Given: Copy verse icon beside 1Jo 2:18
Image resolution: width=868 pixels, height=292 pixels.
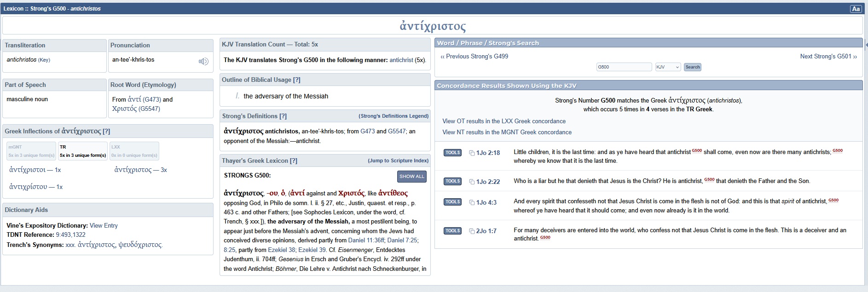Looking at the screenshot, I should click(472, 153).
